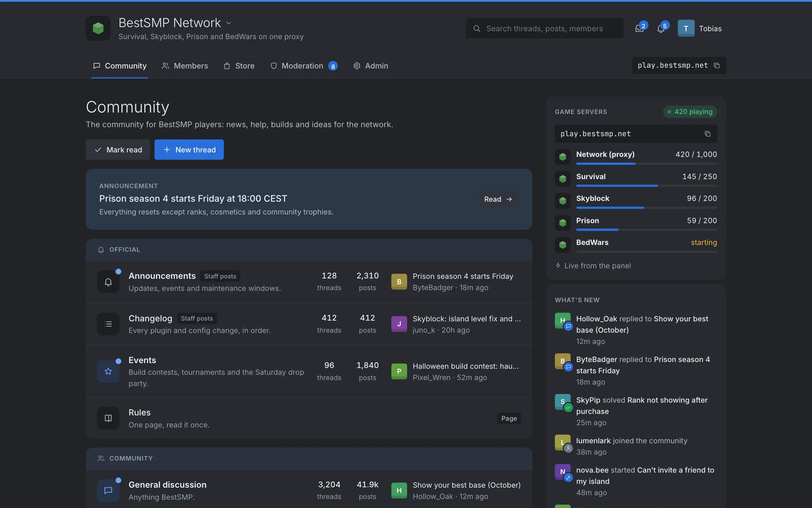Click SkyPip avatar in What's New
Screen dimensions: 812x508
tap(563, 402)
